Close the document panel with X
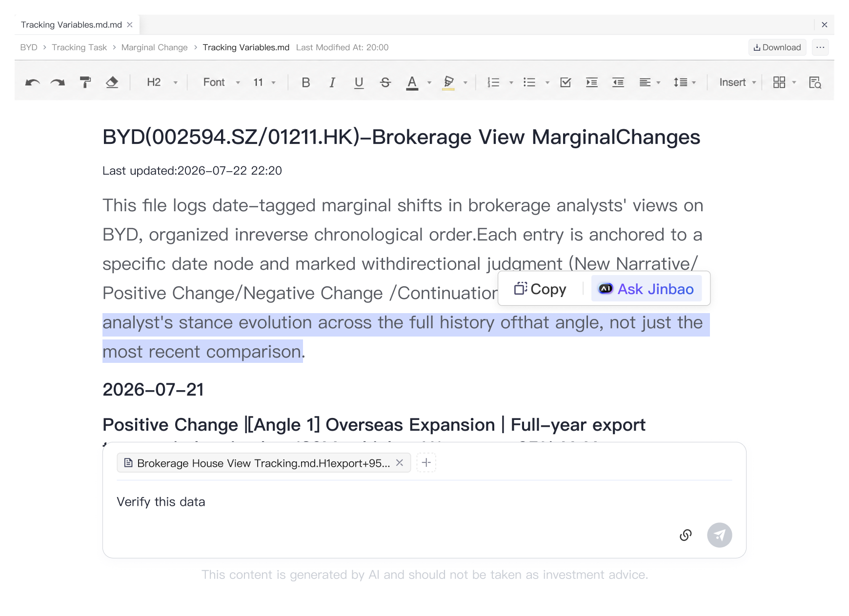The width and height of the screenshot is (849, 616). pyautogui.click(x=825, y=25)
